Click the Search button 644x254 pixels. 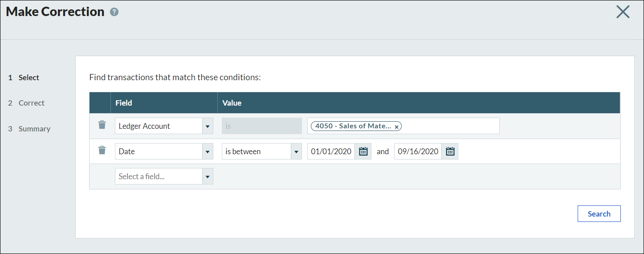coord(599,214)
